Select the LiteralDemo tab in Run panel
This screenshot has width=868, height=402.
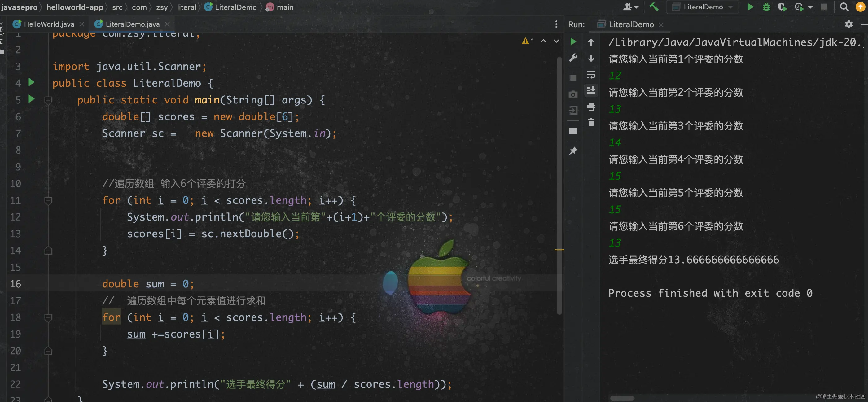tap(631, 24)
